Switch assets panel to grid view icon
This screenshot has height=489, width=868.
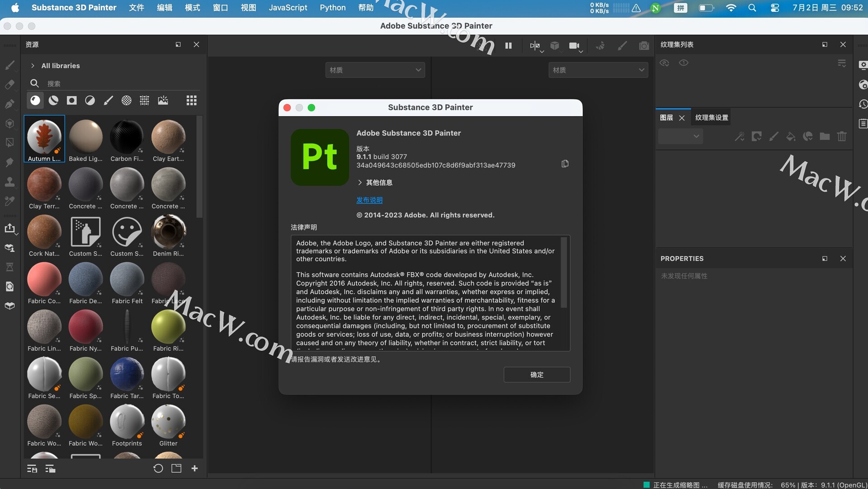tap(192, 100)
